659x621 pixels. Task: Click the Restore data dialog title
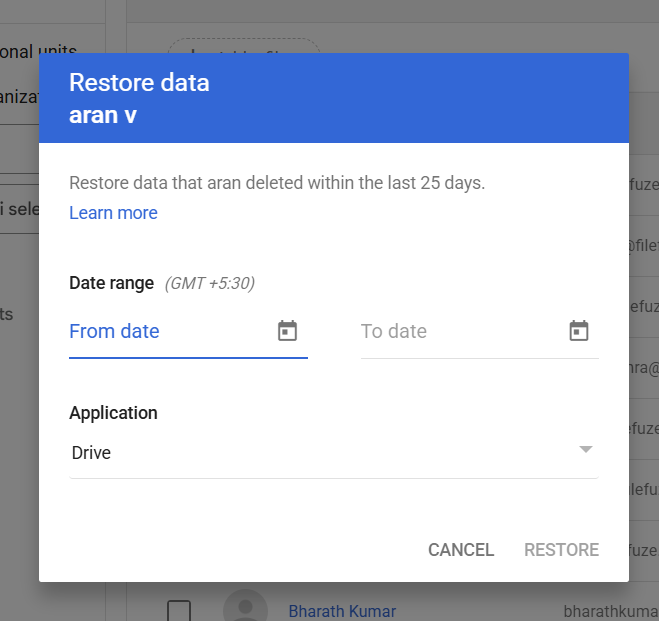coord(139,82)
